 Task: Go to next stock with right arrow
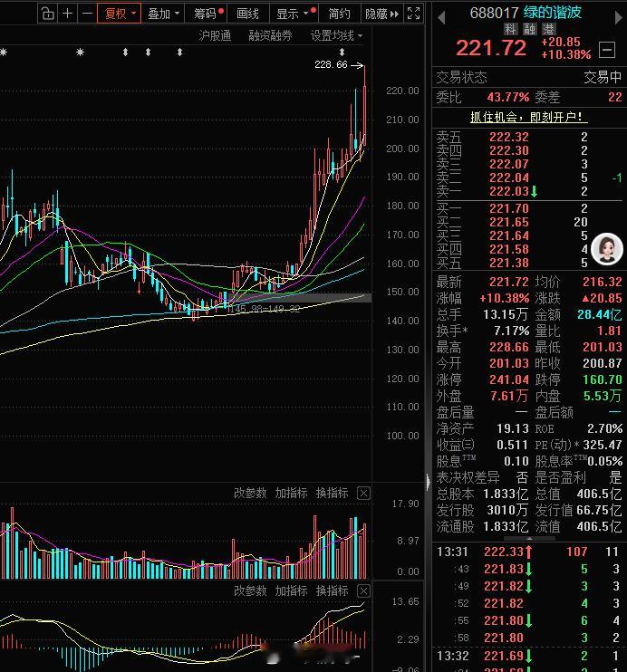coord(618,17)
